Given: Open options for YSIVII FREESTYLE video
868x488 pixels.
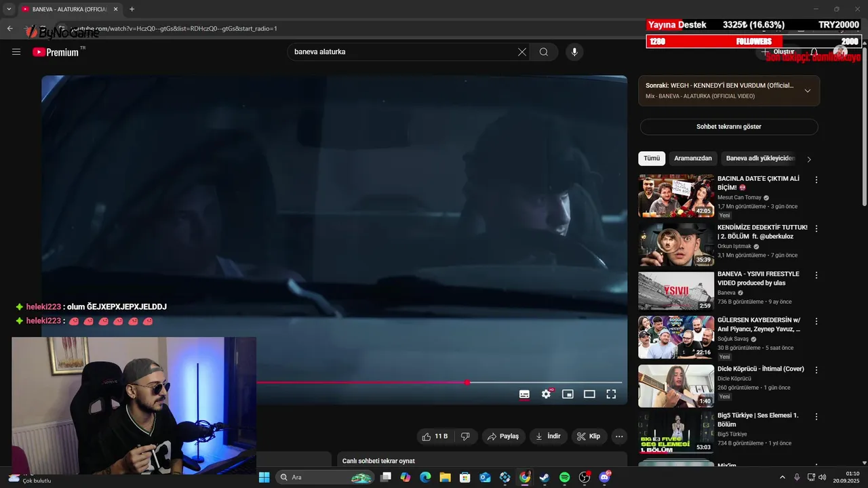Looking at the screenshot, I should coord(816,276).
